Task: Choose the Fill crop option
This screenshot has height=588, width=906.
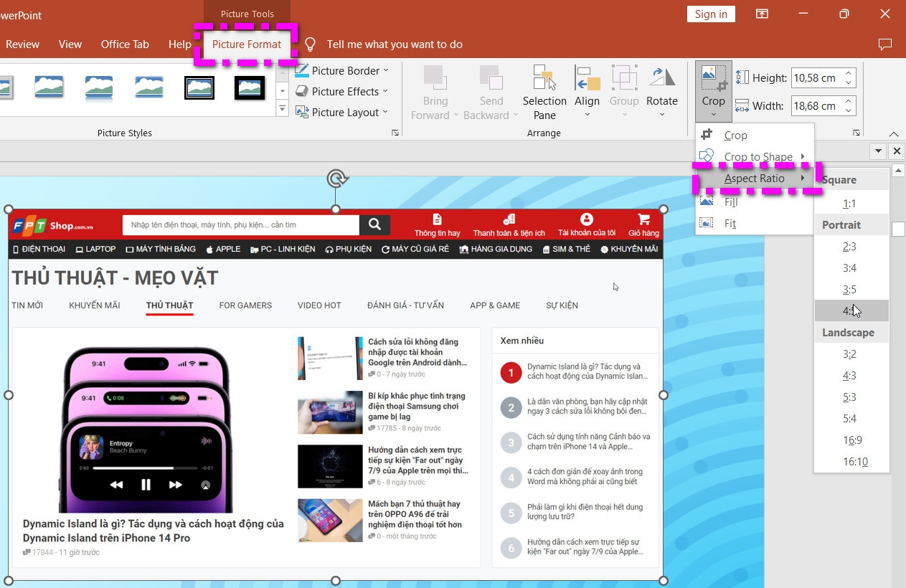Action: (730, 201)
